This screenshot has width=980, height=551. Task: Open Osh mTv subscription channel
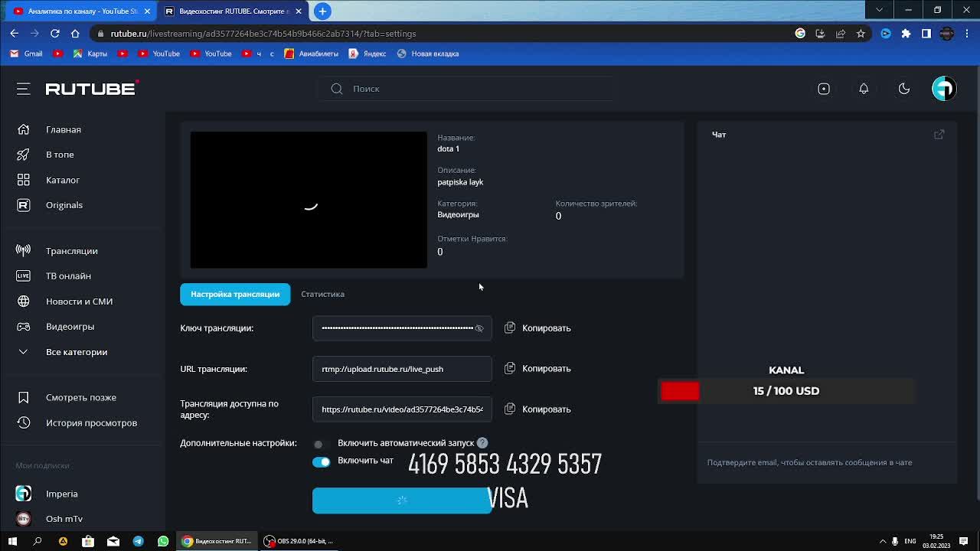(x=64, y=519)
